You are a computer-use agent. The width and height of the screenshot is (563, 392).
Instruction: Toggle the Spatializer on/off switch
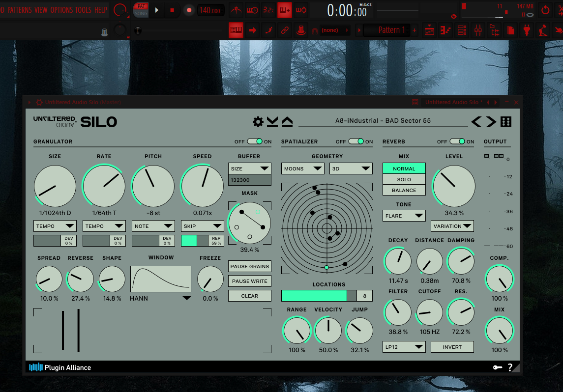point(356,141)
